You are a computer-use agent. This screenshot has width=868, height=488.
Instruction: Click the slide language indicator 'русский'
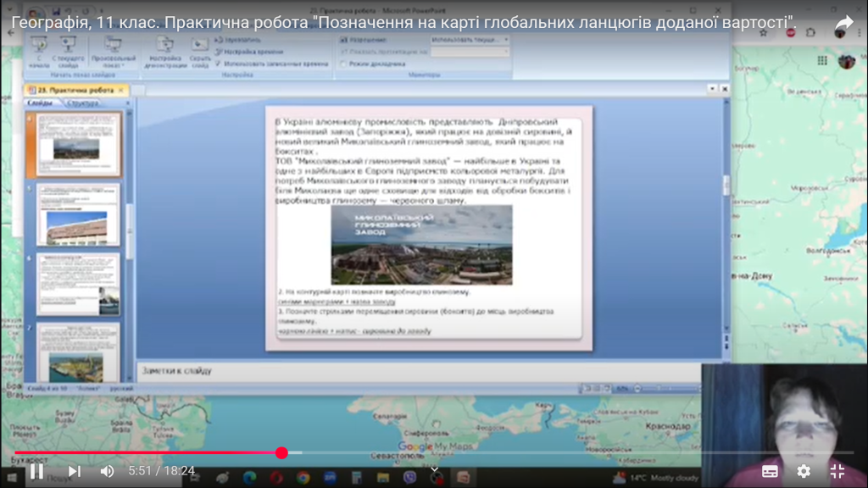point(121,388)
